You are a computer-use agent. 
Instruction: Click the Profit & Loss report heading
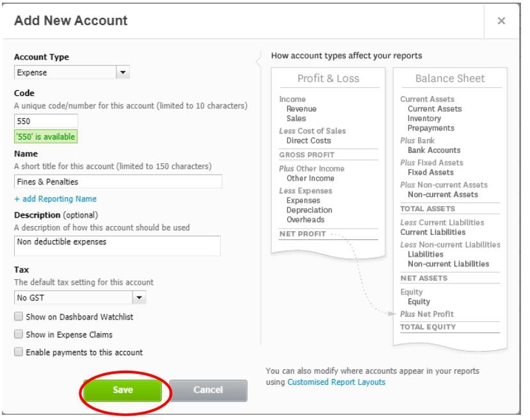(x=328, y=79)
